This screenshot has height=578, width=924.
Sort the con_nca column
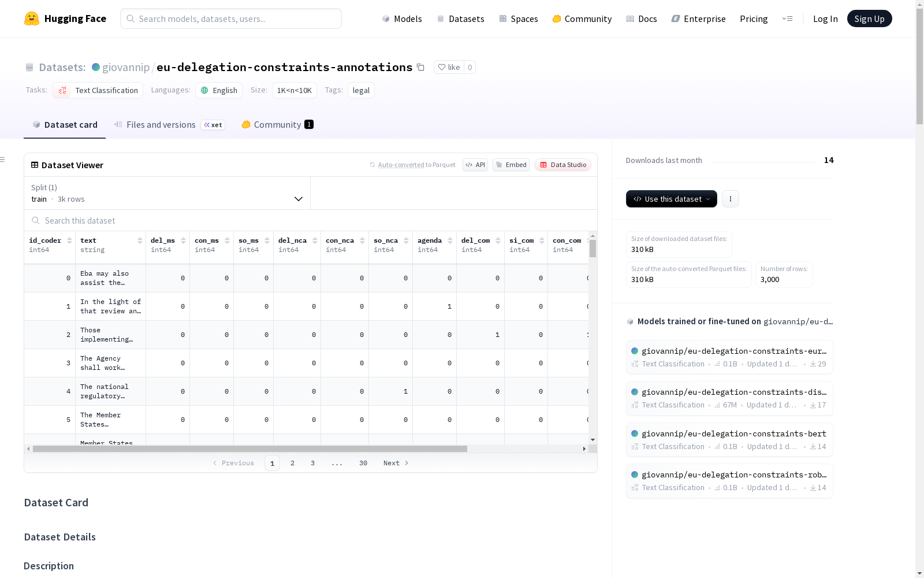[362, 240]
